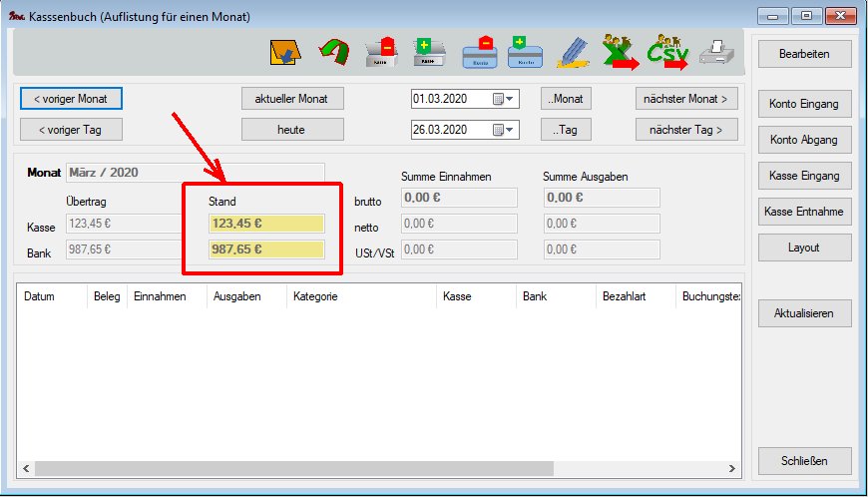Click the cash register deposit (green plus) icon
This screenshot has width=868, height=497.
pos(428,51)
